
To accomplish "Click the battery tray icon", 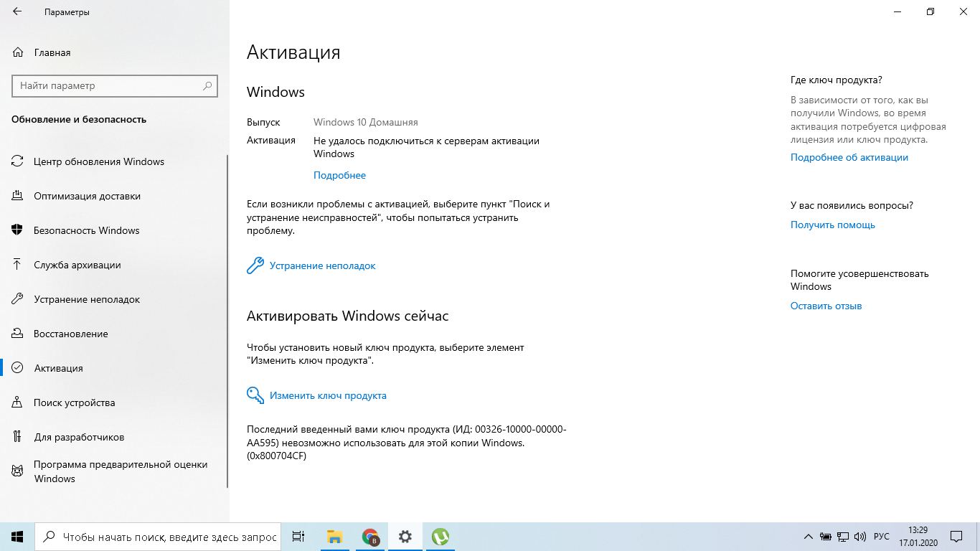I will click(x=826, y=537).
